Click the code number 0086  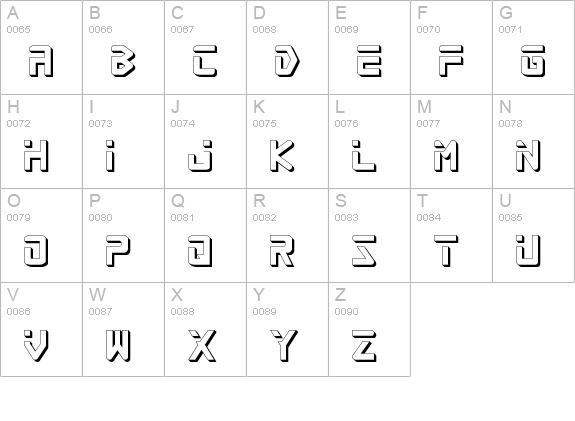point(19,311)
